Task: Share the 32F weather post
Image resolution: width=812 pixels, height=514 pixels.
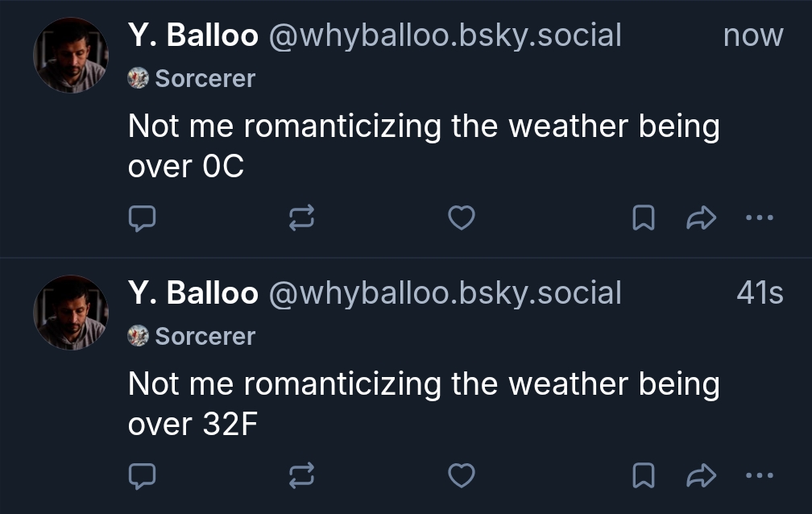Action: (701, 476)
